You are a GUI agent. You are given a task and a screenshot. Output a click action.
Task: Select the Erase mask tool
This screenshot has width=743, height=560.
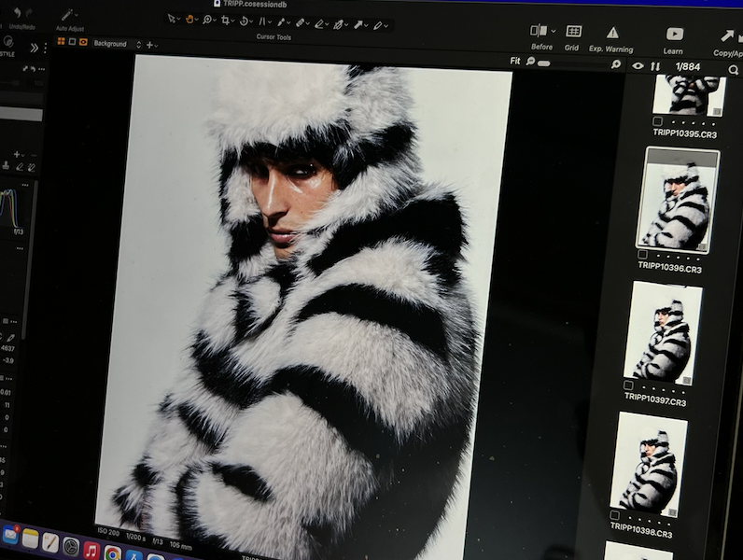click(320, 23)
